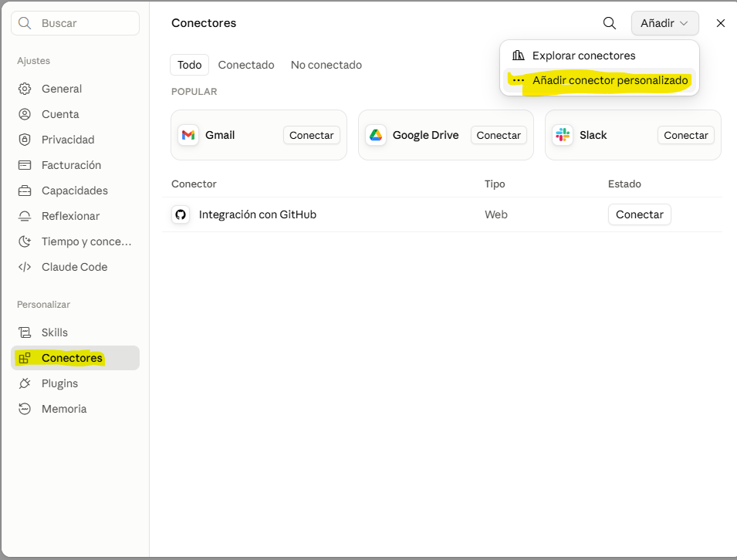Choose Añadir conector personalizado option
Image resolution: width=737 pixels, height=560 pixels.
600,80
